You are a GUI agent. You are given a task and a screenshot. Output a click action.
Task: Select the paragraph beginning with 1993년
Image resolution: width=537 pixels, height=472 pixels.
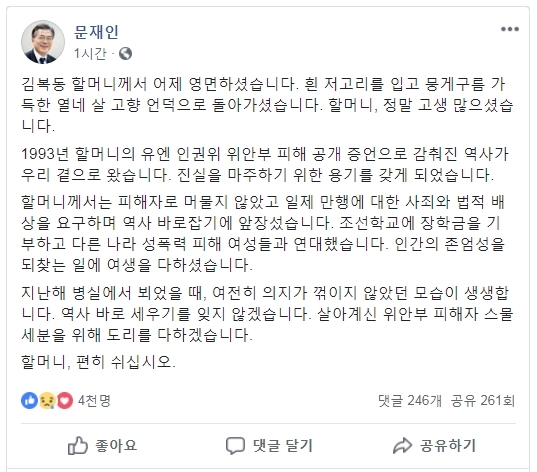(x=265, y=164)
